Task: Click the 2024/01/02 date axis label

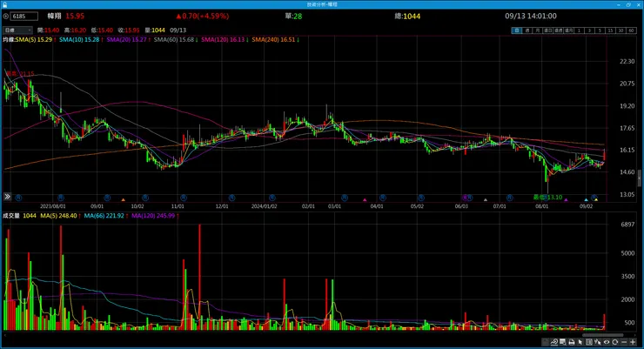Action: tap(264, 206)
